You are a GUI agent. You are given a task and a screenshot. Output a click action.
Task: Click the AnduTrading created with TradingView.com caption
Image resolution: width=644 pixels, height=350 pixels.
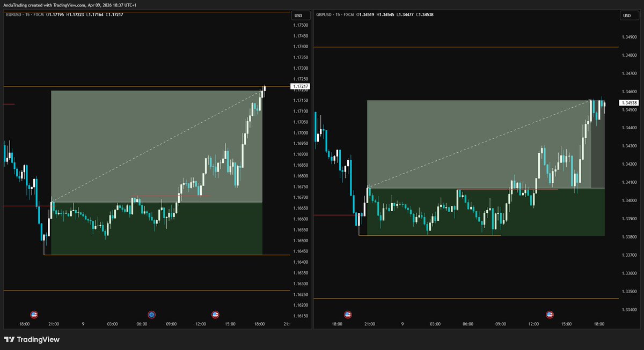pos(70,5)
